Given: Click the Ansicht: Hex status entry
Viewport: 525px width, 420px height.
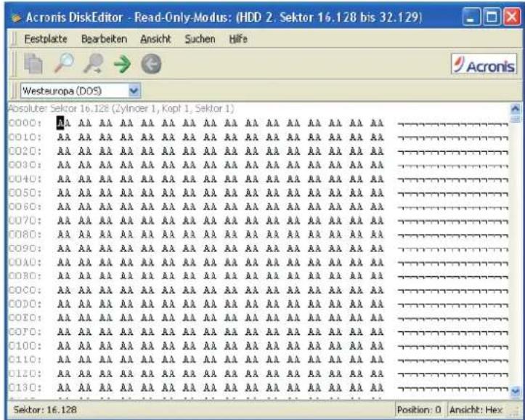Looking at the screenshot, I should pyautogui.click(x=476, y=410).
